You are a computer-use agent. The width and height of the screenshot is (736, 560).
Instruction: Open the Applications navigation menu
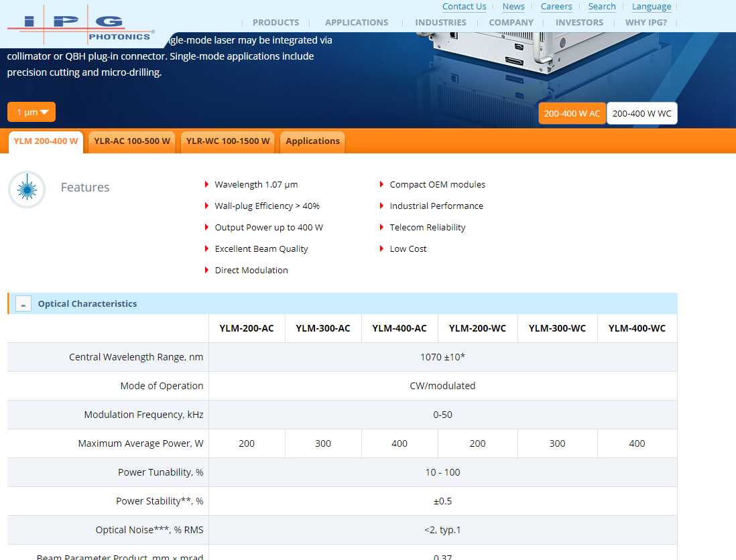coord(356,22)
